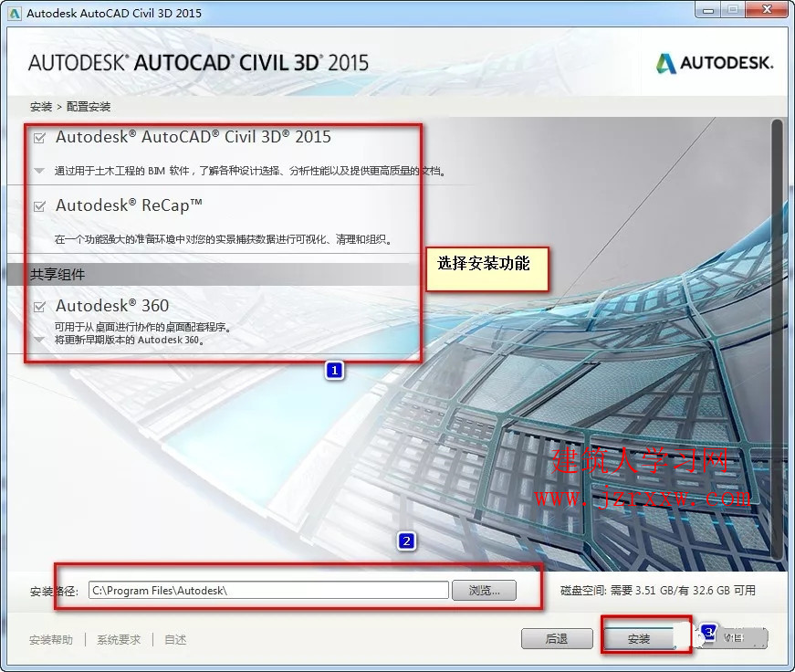795x672 pixels.
Task: Click the AutoCAD app icon in title bar
Action: pyautogui.click(x=14, y=13)
